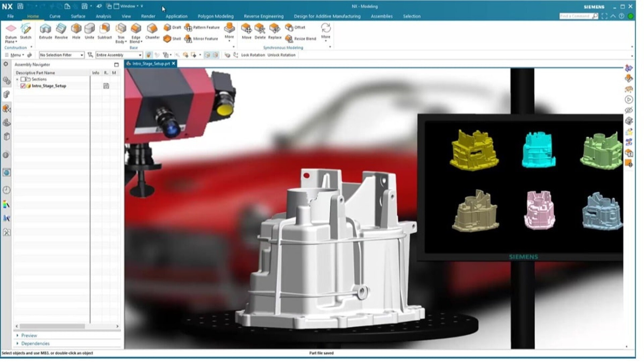Viewport: 644px width, 362px height.
Task: Click the play icon in right toolbar
Action: 629,100
